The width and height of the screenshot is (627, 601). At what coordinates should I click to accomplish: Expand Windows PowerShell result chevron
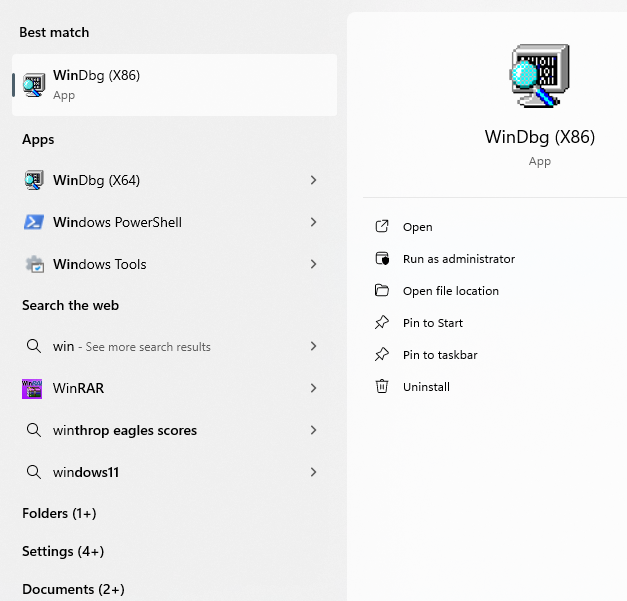314,222
